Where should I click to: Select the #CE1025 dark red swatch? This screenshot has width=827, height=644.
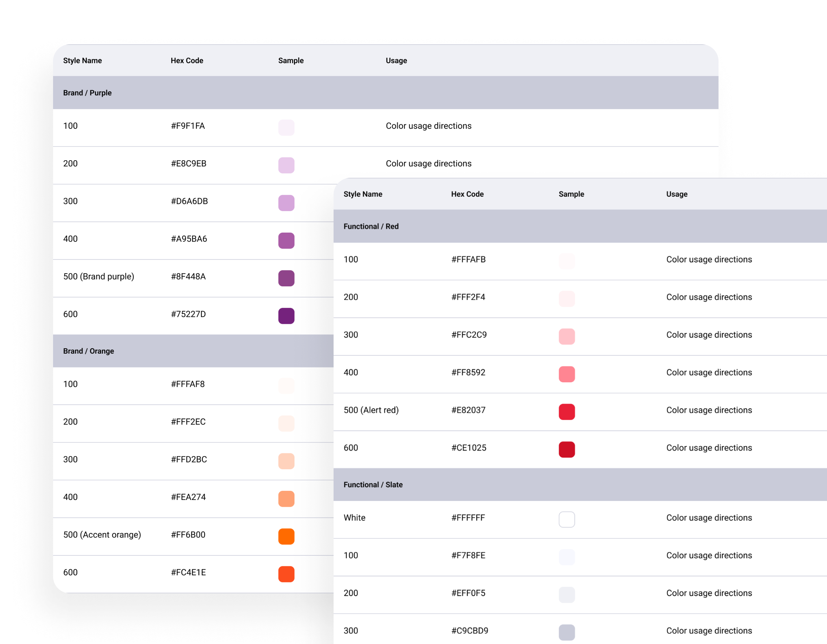[x=566, y=449]
